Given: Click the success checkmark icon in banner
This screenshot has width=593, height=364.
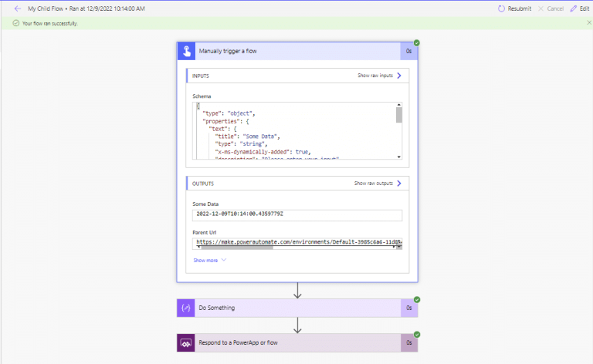Looking at the screenshot, I should point(16,23).
